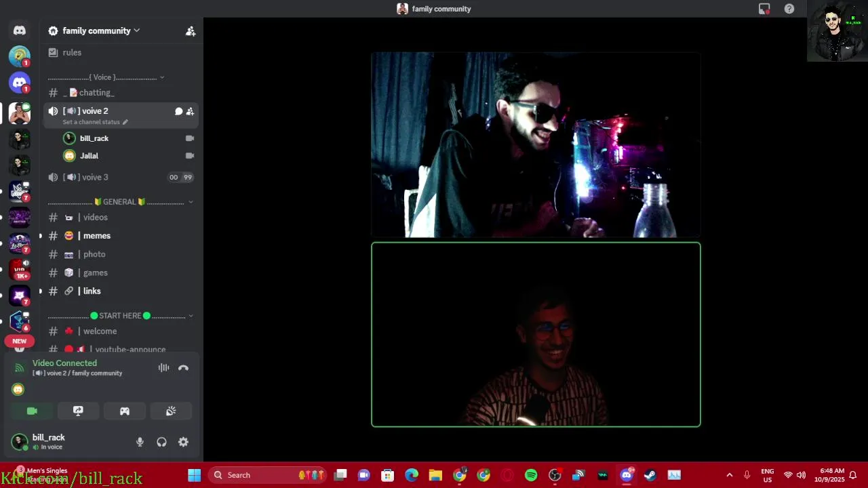Viewport: 868px width, 488px height.
Task: Open the welcome channel
Action: [x=100, y=331]
